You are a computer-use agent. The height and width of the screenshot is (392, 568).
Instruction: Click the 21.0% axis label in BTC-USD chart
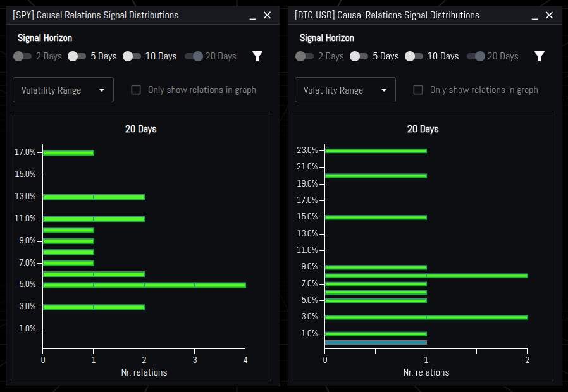click(307, 167)
